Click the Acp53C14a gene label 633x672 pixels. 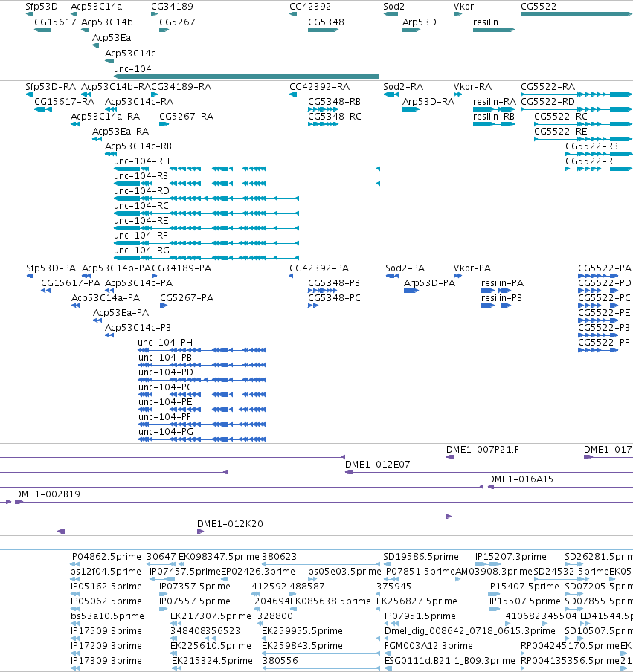click(x=96, y=7)
